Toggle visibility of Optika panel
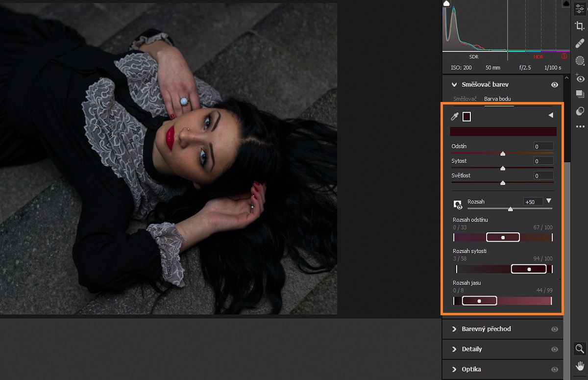 [555, 369]
